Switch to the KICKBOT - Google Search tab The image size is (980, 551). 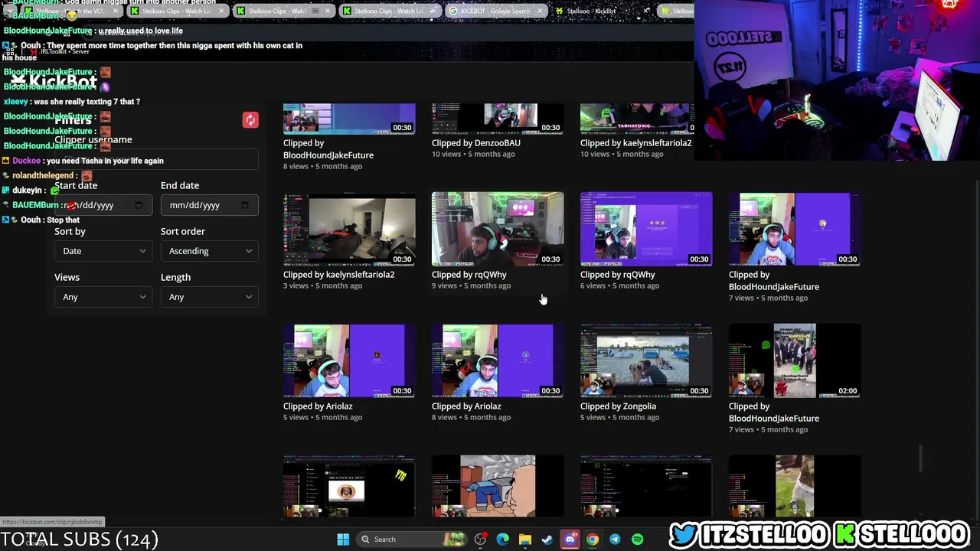[x=496, y=11]
